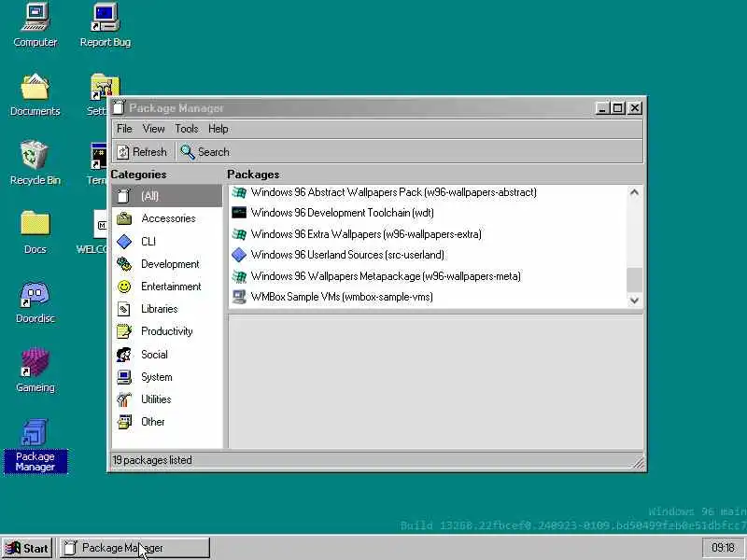Click the Productivity category label

tap(167, 331)
